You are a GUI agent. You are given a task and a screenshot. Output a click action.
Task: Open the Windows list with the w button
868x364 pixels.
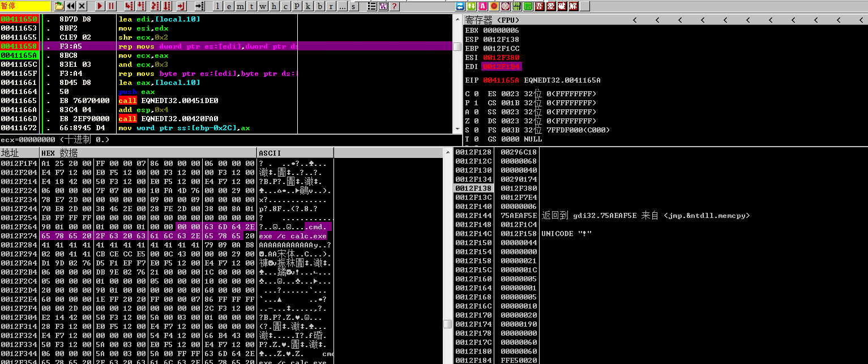[263, 6]
